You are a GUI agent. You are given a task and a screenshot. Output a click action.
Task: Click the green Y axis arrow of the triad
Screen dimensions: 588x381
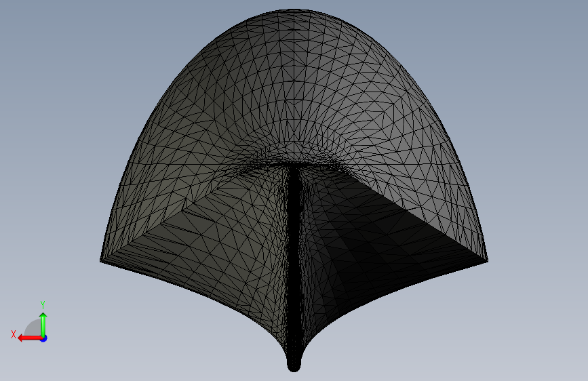43,324
